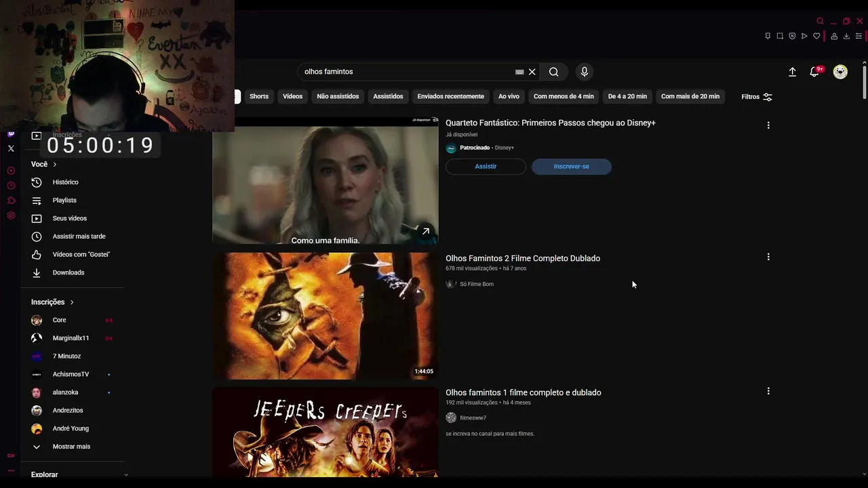Open the on-screen keyboard icon in search box
Image resolution: width=868 pixels, height=488 pixels.
coord(519,72)
